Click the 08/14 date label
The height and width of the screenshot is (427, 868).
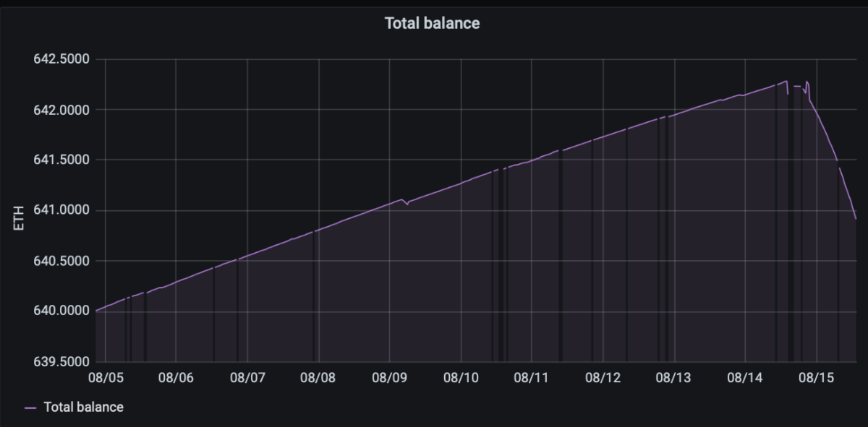746,377
